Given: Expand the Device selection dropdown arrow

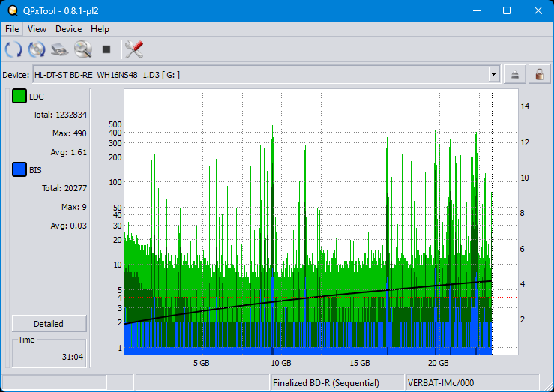Looking at the screenshot, I should coord(493,74).
